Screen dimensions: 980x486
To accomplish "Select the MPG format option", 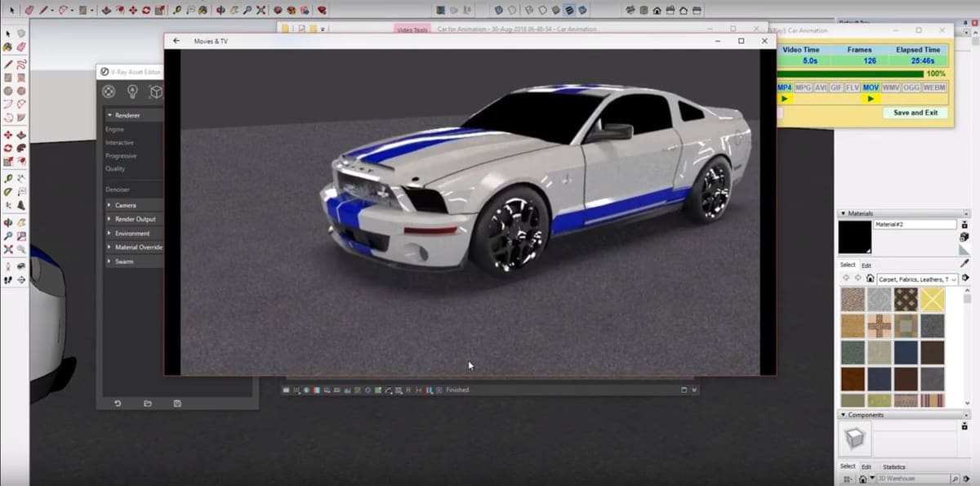I will pyautogui.click(x=804, y=87).
